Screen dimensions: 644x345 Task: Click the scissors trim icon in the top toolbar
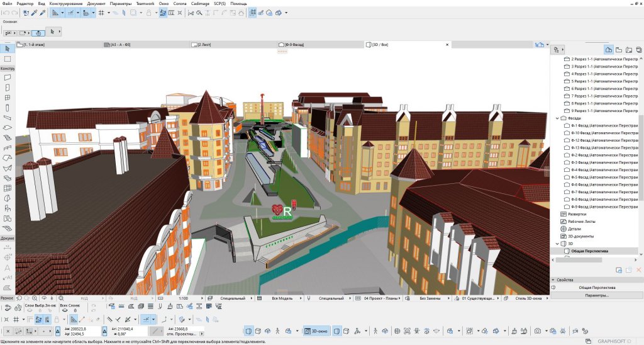pyautogui.click(x=191, y=13)
